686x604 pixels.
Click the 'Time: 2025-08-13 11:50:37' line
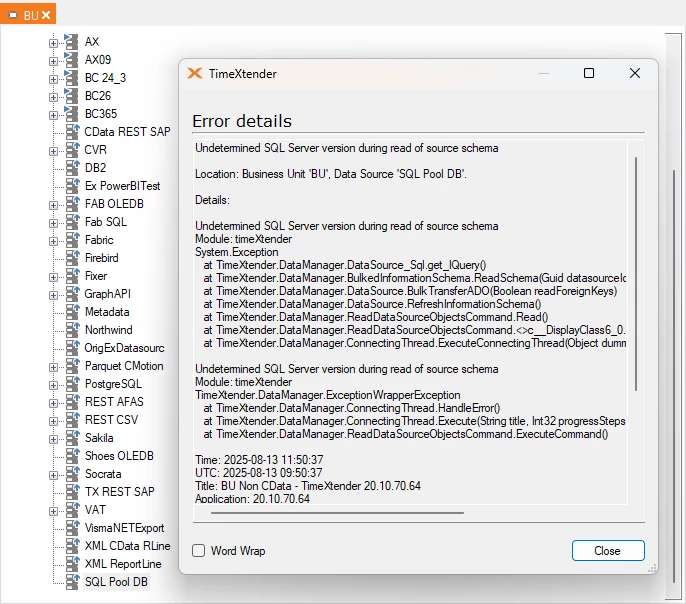(259, 460)
